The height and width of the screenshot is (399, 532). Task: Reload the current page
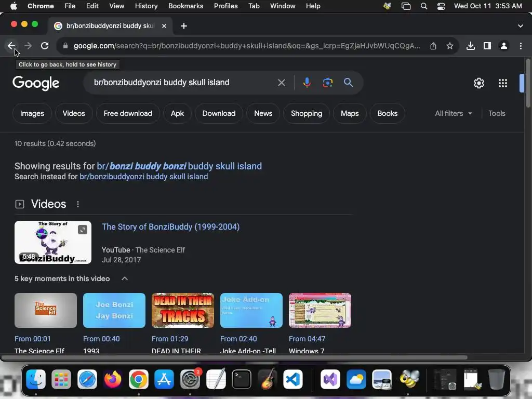click(x=45, y=46)
